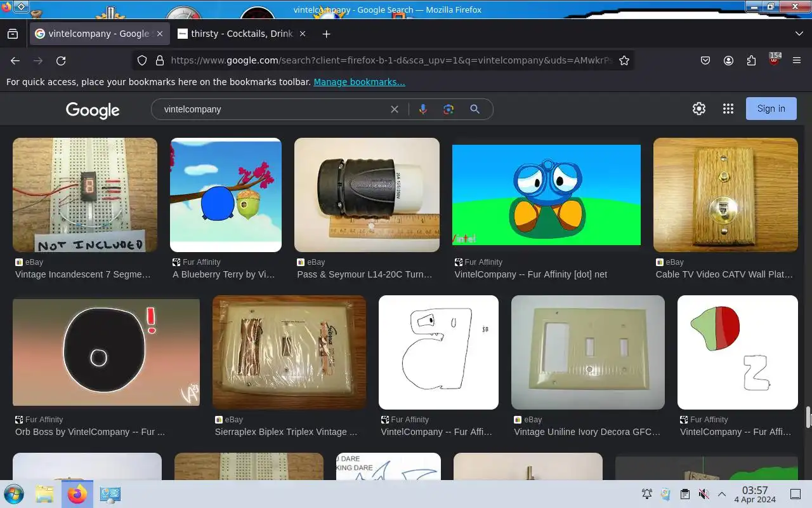This screenshot has height=508, width=812.
Task: Unmute the volume tray icon
Action: pos(704,494)
